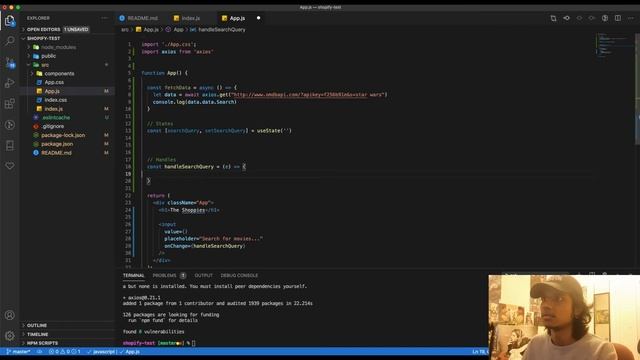Collapse the src folder
Image resolution: width=640 pixels, height=360 pixels.
click(68, 65)
